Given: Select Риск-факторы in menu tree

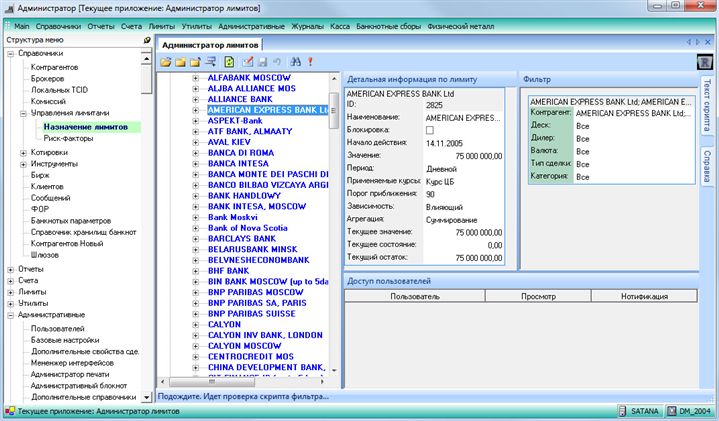Looking at the screenshot, I should pos(68,138).
